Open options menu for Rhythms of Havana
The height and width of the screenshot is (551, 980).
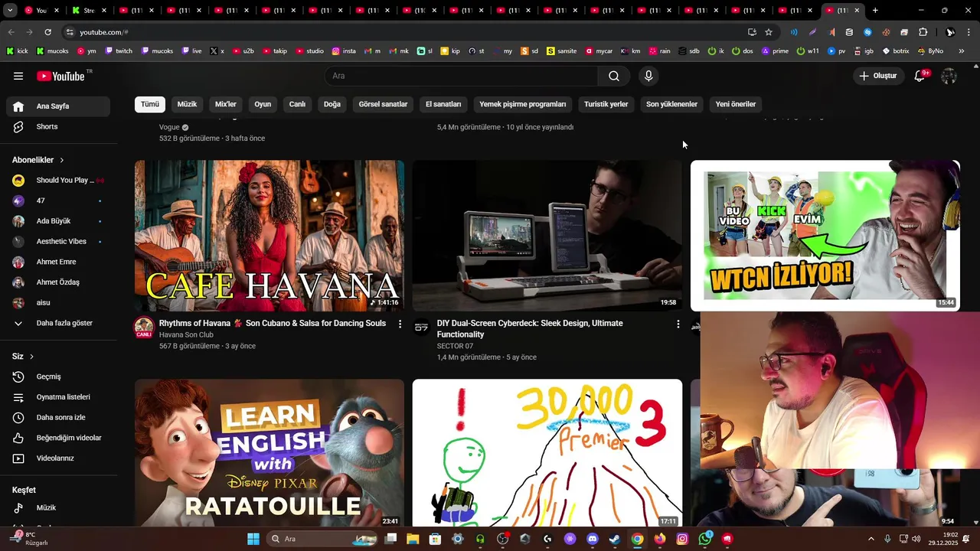point(400,324)
